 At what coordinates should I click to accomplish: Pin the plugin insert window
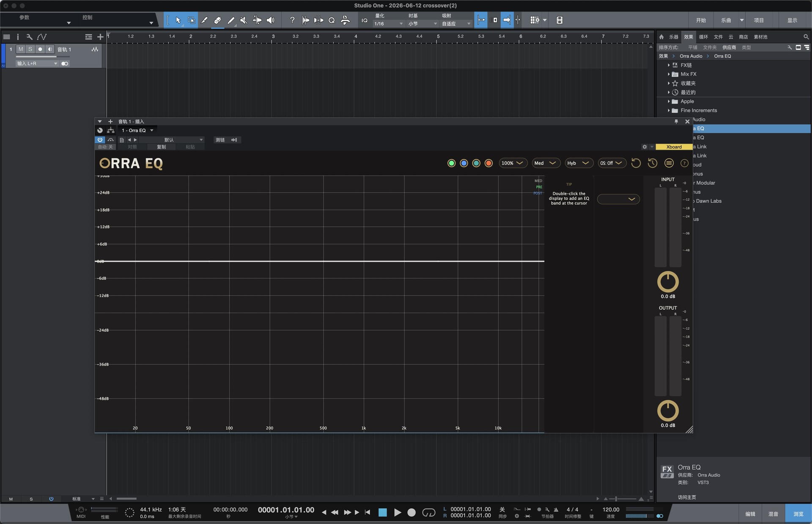pyautogui.click(x=676, y=122)
